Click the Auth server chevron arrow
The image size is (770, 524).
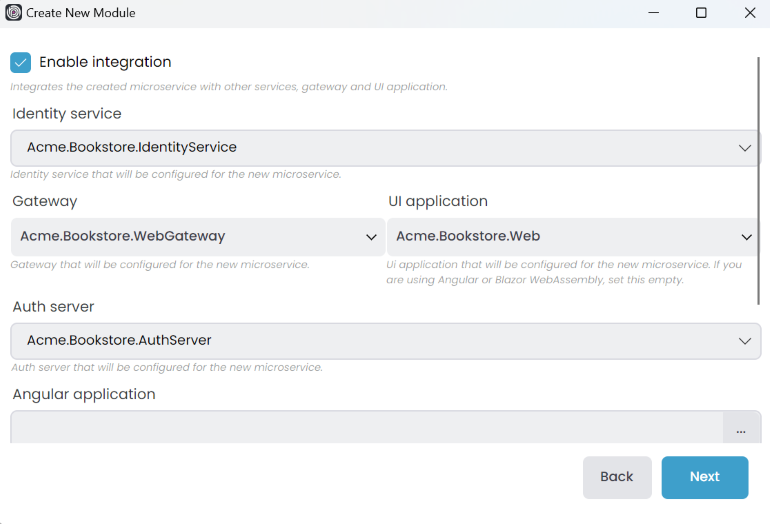[x=744, y=341]
